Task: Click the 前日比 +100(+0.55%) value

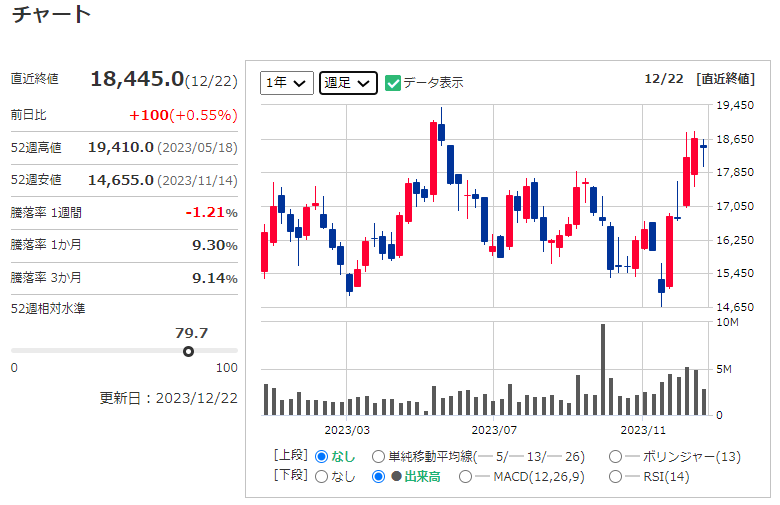Action: [x=183, y=114]
